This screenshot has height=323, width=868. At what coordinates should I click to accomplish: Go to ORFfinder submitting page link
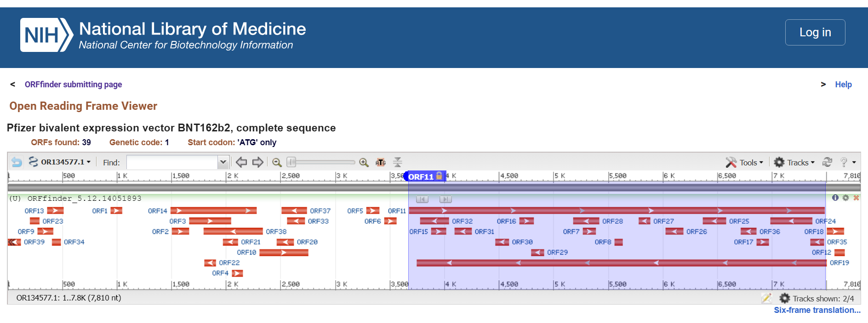(x=73, y=85)
